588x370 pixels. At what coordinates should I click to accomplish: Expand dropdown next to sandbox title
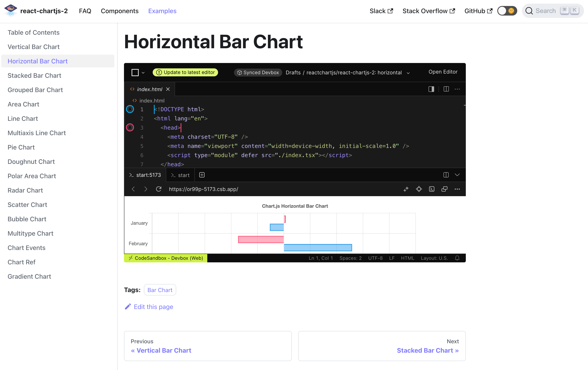(408, 73)
